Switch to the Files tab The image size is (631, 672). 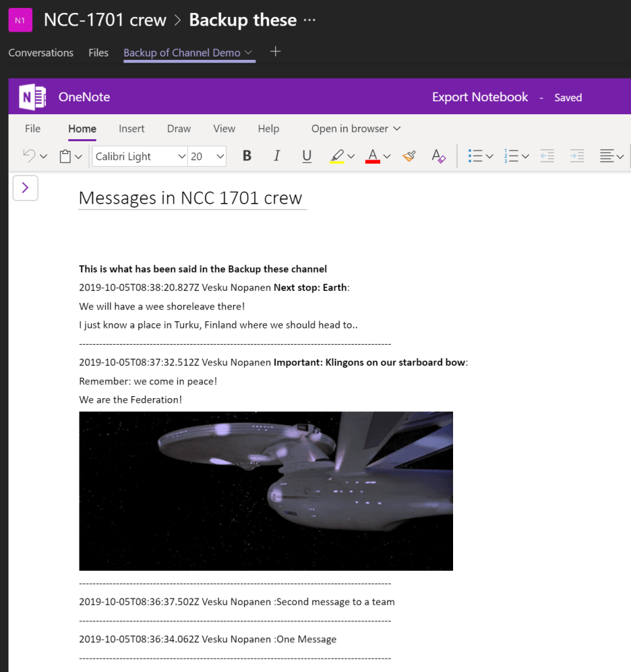pos(98,53)
